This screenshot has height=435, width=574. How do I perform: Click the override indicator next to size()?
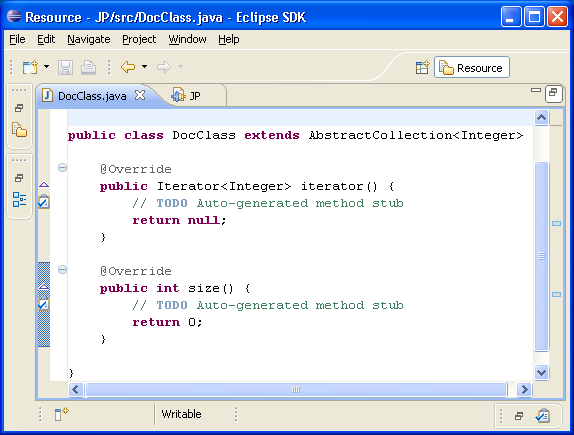pos(44,287)
